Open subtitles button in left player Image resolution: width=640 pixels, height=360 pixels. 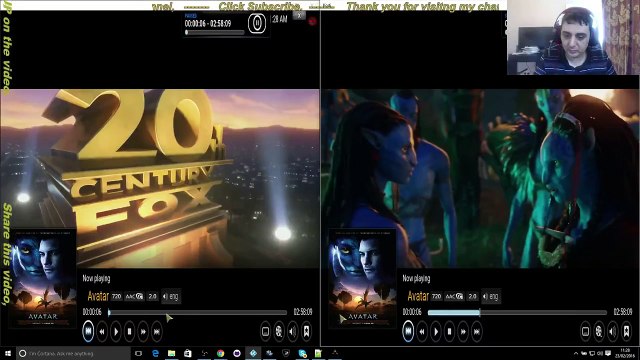coord(265,331)
